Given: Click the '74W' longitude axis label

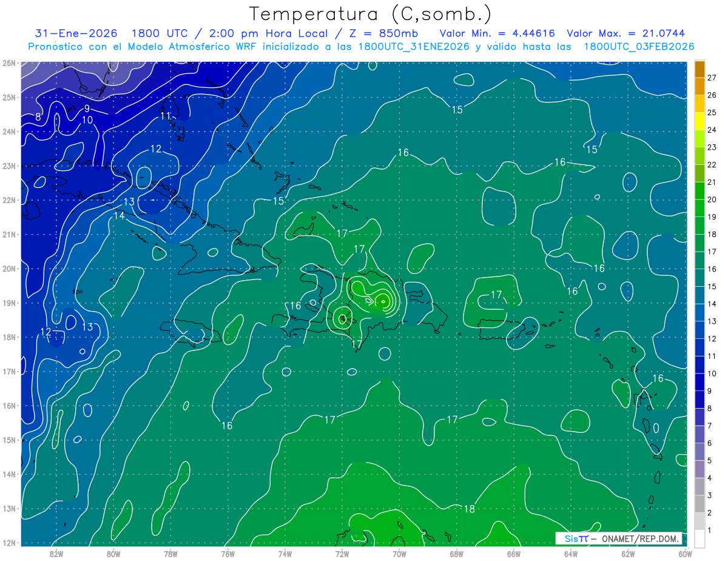Looking at the screenshot, I should coord(285,553).
